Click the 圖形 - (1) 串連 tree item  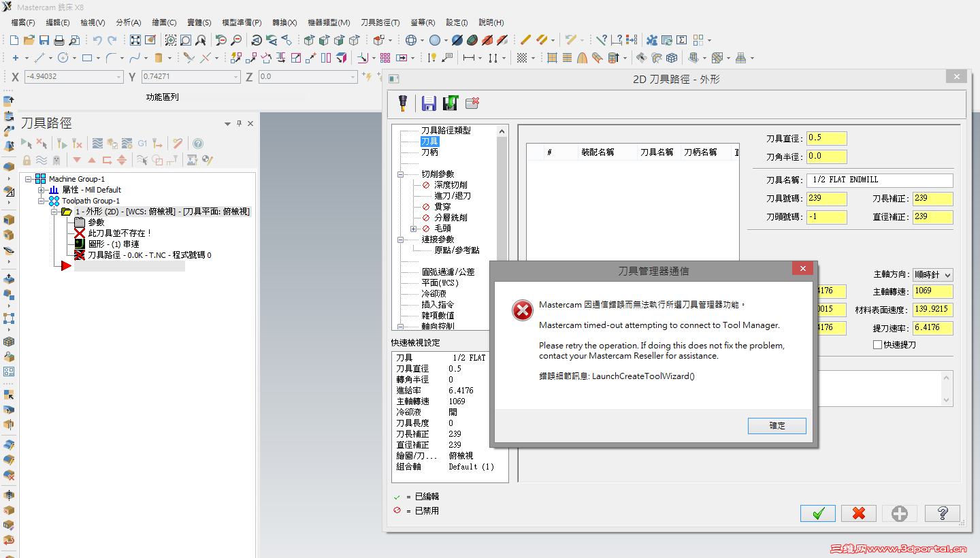[114, 244]
